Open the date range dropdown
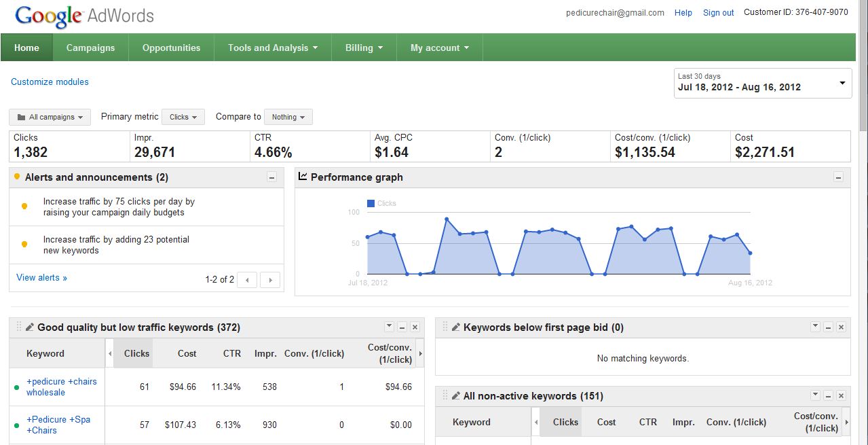This screenshot has width=868, height=445. coord(763,83)
